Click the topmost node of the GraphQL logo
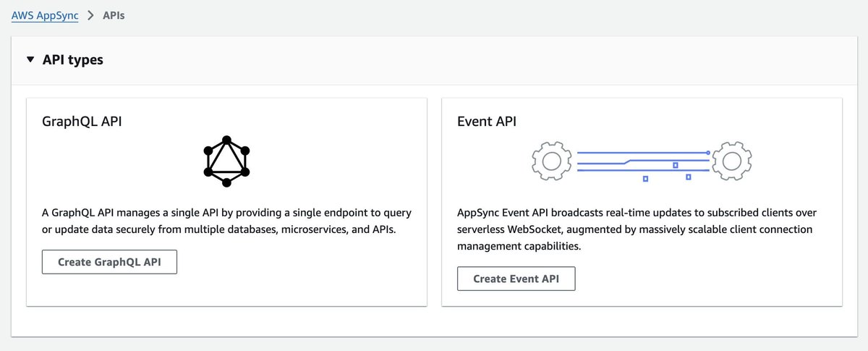868x351 pixels. 226,140
